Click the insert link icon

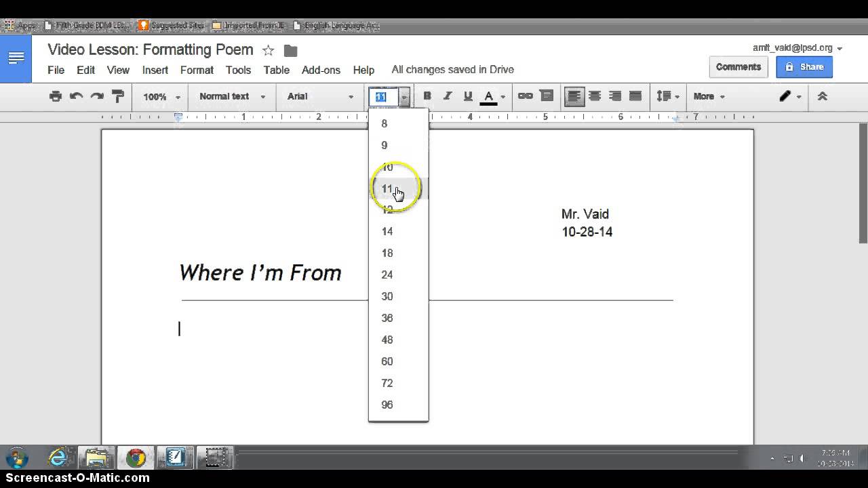pos(525,96)
